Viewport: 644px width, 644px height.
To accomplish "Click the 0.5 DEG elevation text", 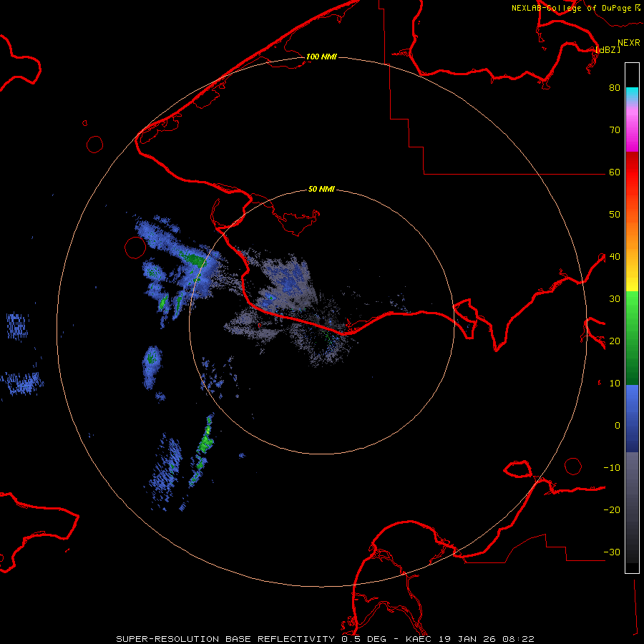I will coord(366,639).
